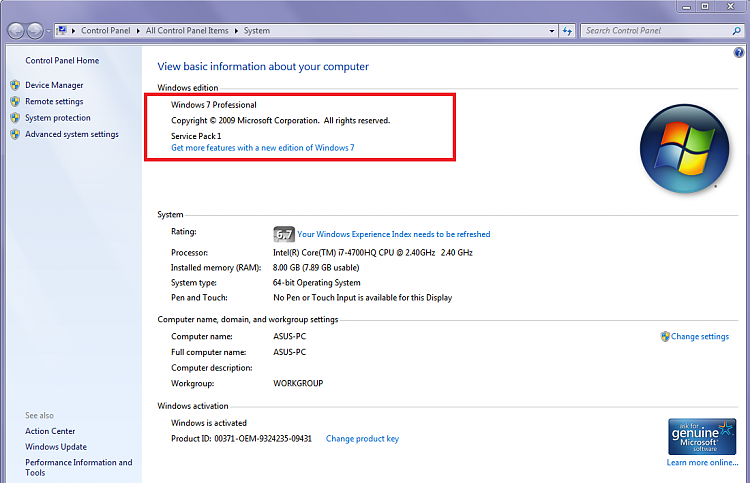Click Service Pack 1 text
Viewport: 750px width, 483px height.
point(196,136)
